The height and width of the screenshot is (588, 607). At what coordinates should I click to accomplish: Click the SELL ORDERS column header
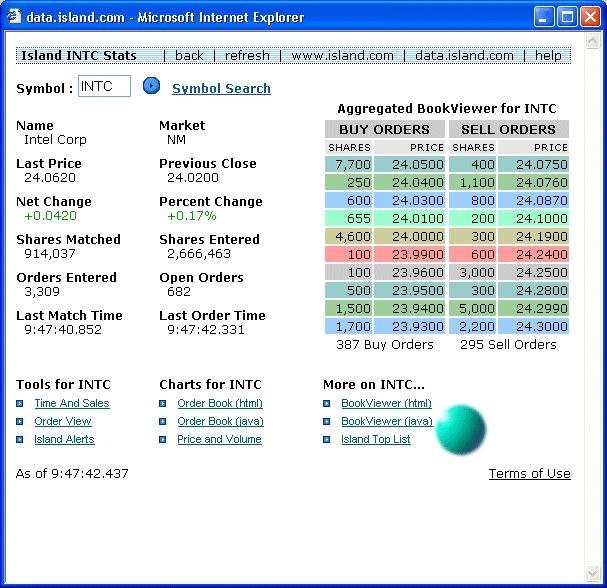coord(509,129)
